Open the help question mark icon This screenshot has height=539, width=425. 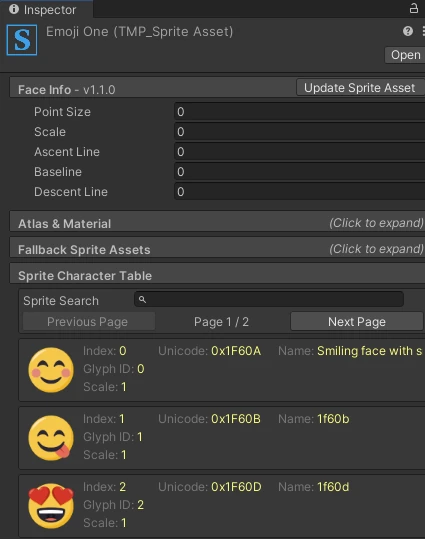pyautogui.click(x=408, y=31)
